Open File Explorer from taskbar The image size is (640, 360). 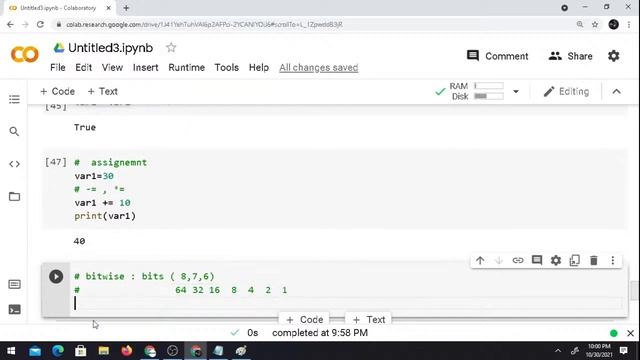(x=104, y=351)
